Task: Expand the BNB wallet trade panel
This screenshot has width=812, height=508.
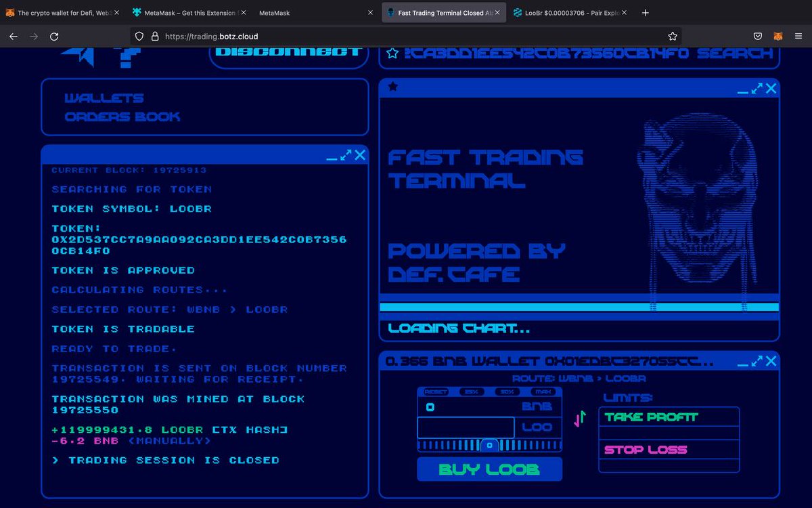Action: pos(757,362)
